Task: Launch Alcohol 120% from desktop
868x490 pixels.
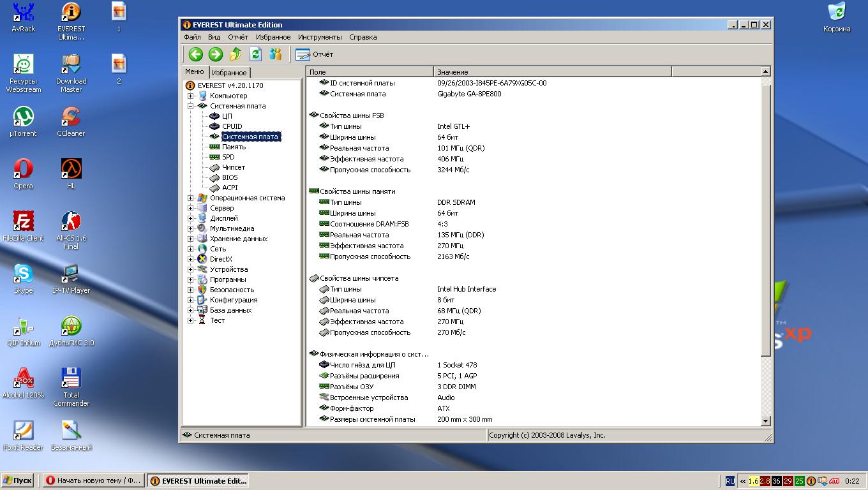Action: coord(24,383)
